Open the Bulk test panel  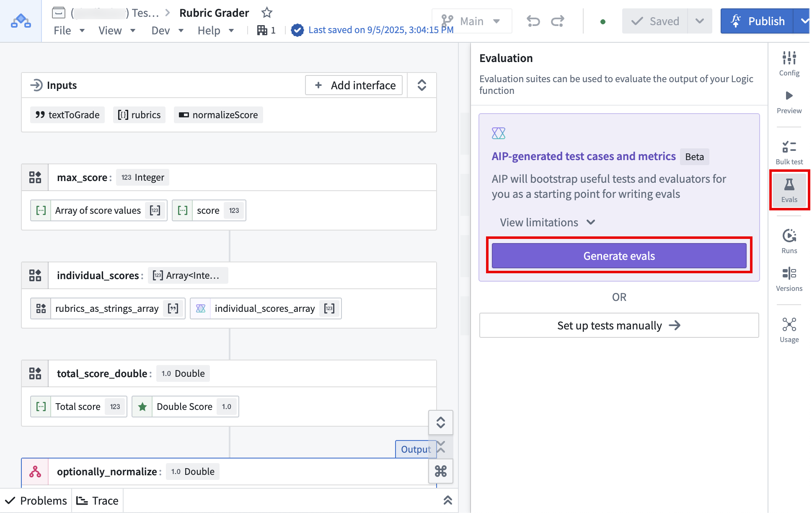pyautogui.click(x=789, y=152)
